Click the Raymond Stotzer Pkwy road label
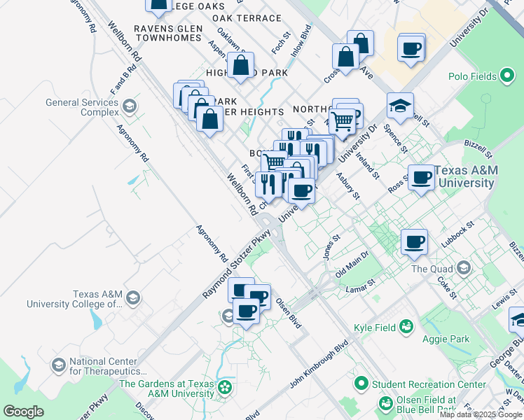This screenshot has height=420, width=524. (236, 264)
